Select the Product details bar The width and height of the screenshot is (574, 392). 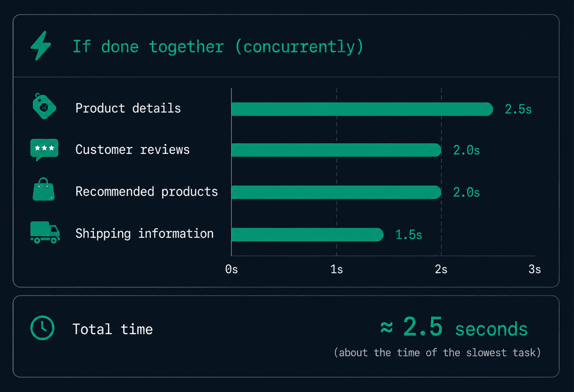click(x=362, y=109)
